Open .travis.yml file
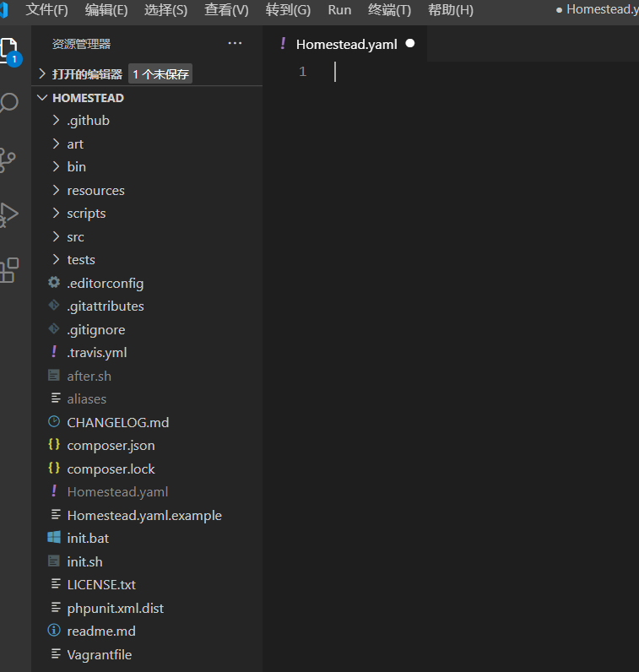Image resolution: width=639 pixels, height=672 pixels. [97, 352]
